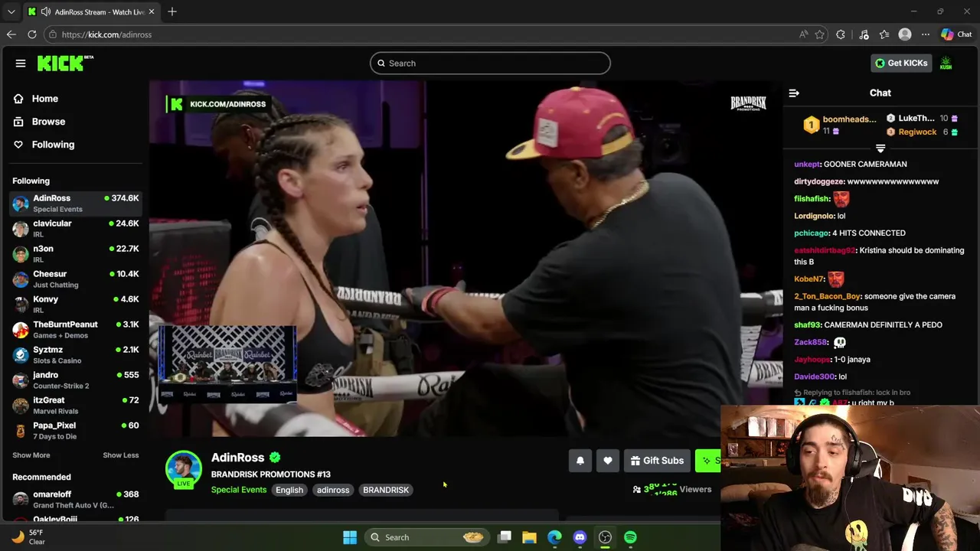The width and height of the screenshot is (980, 551).
Task: Add page to favorites star icon
Action: click(820, 34)
